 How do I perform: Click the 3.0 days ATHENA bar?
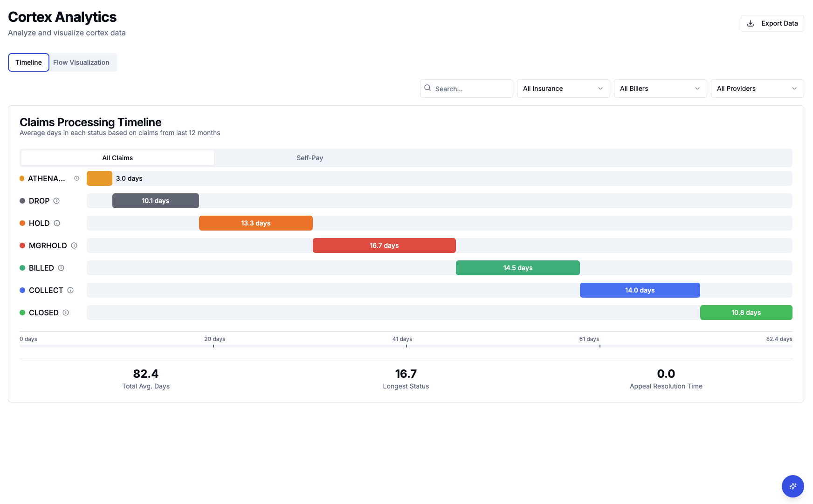tap(99, 178)
